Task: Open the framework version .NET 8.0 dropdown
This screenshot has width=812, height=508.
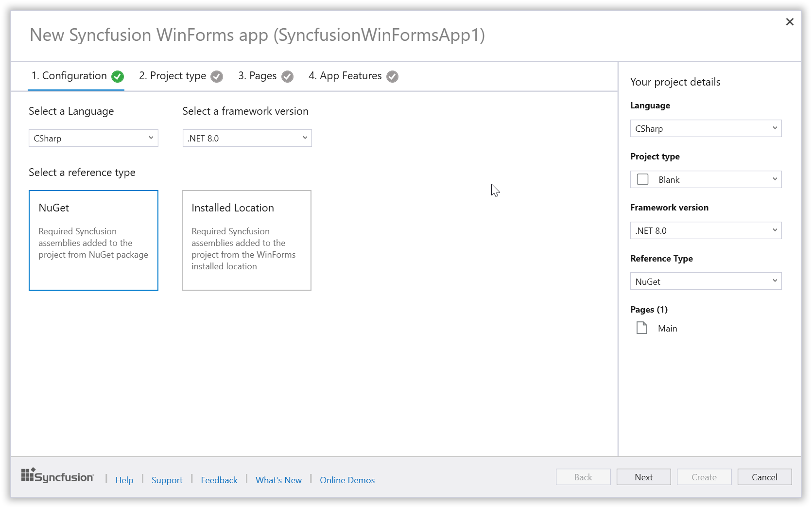Action: [247, 138]
